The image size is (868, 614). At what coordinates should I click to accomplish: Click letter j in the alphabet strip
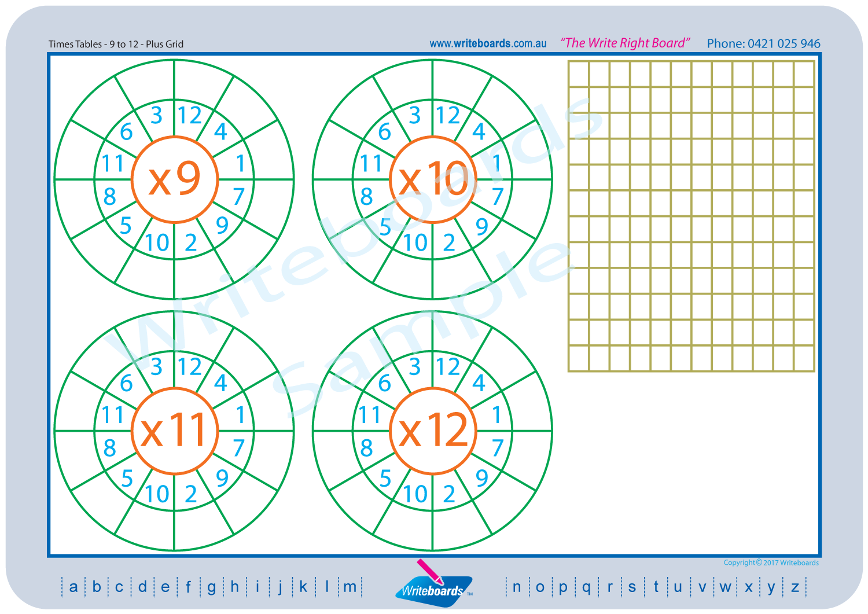click(280, 587)
